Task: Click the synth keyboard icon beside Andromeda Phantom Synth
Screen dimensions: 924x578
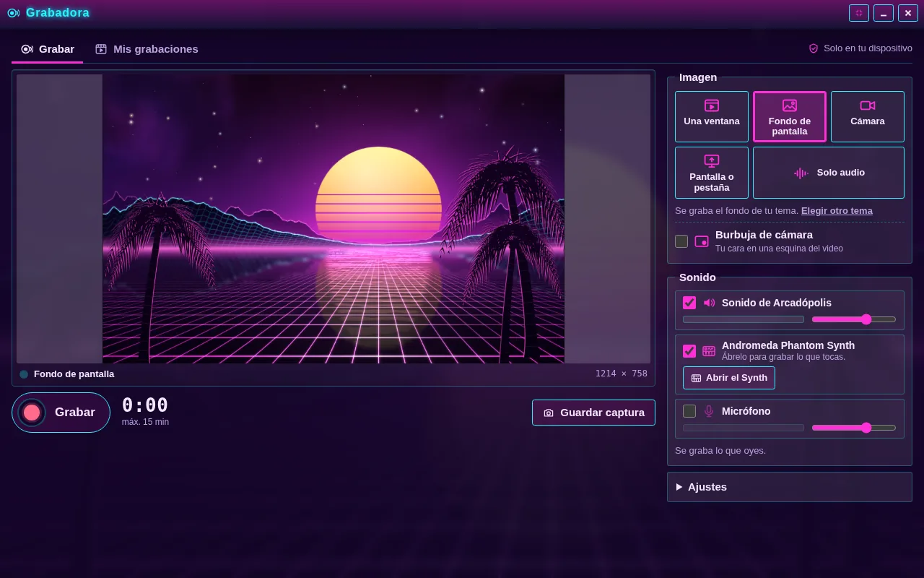Action: tap(709, 351)
